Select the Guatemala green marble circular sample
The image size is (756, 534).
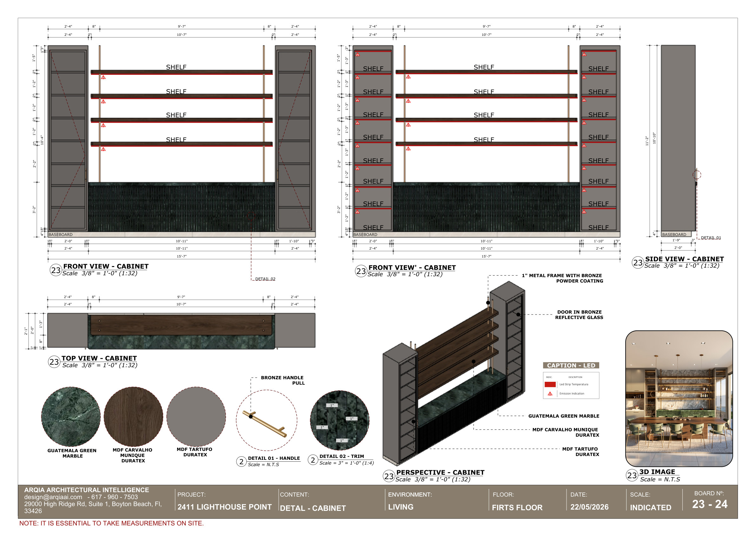tap(71, 417)
